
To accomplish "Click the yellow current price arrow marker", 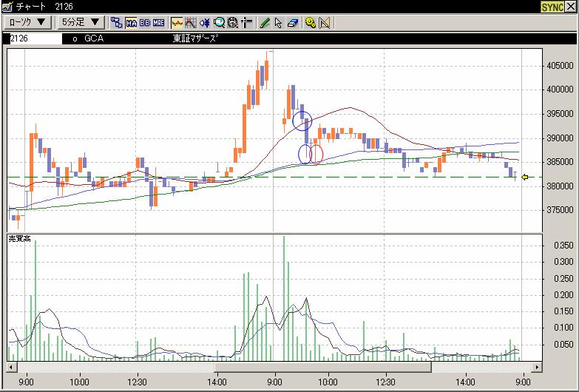I will 525,178.
